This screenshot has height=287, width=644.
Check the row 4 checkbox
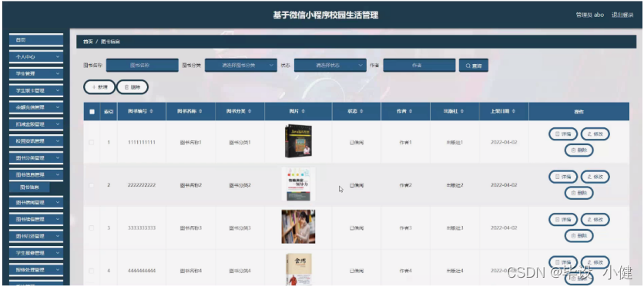pyautogui.click(x=92, y=271)
